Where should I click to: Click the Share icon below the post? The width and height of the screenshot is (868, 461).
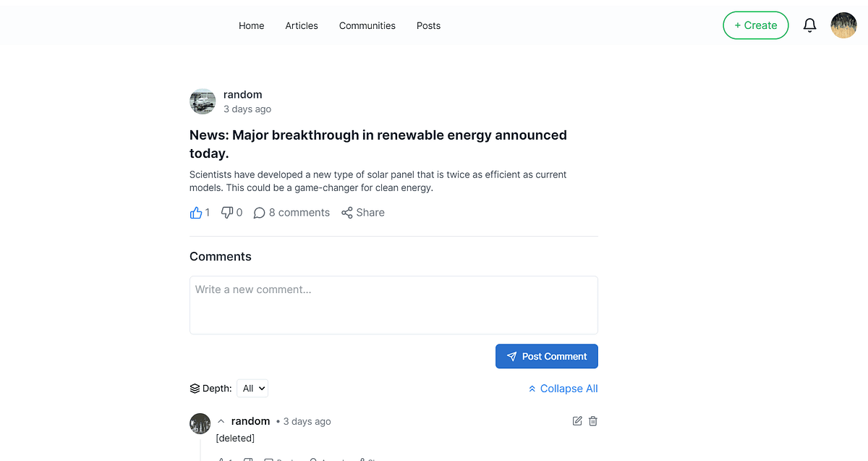coord(346,212)
